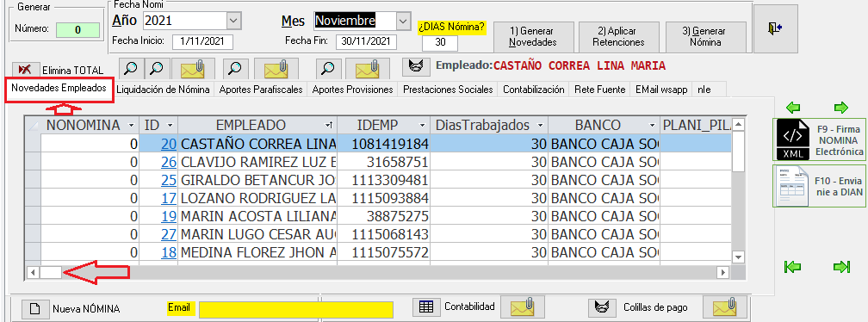
Task: Select cell MEDINA FLOREZ JHON
Action: (x=257, y=252)
